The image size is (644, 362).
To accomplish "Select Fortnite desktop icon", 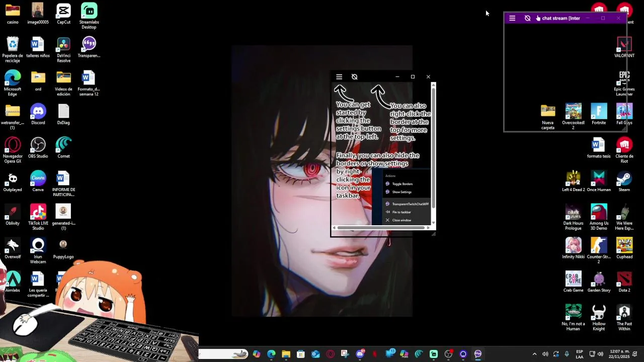I will (599, 115).
